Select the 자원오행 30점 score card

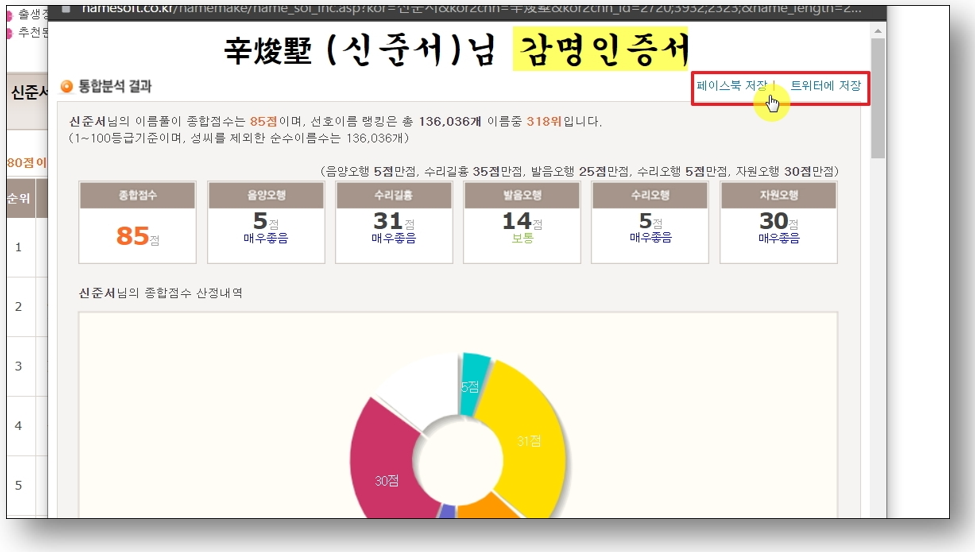pos(779,223)
